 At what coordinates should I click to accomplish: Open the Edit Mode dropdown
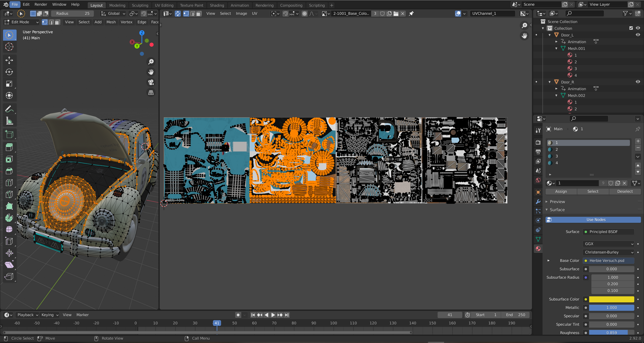[21, 22]
